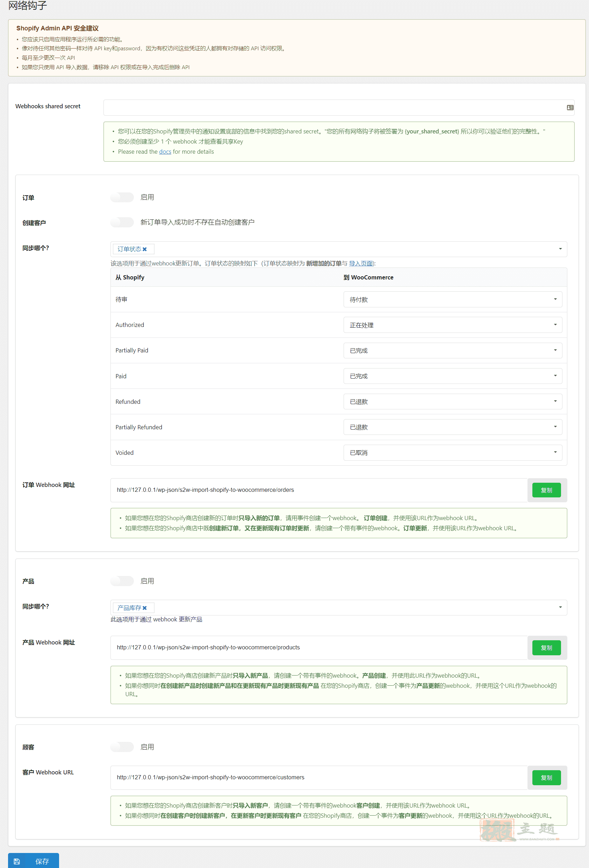Click the 保存 save button
The height and width of the screenshot is (868, 589).
coord(34,861)
